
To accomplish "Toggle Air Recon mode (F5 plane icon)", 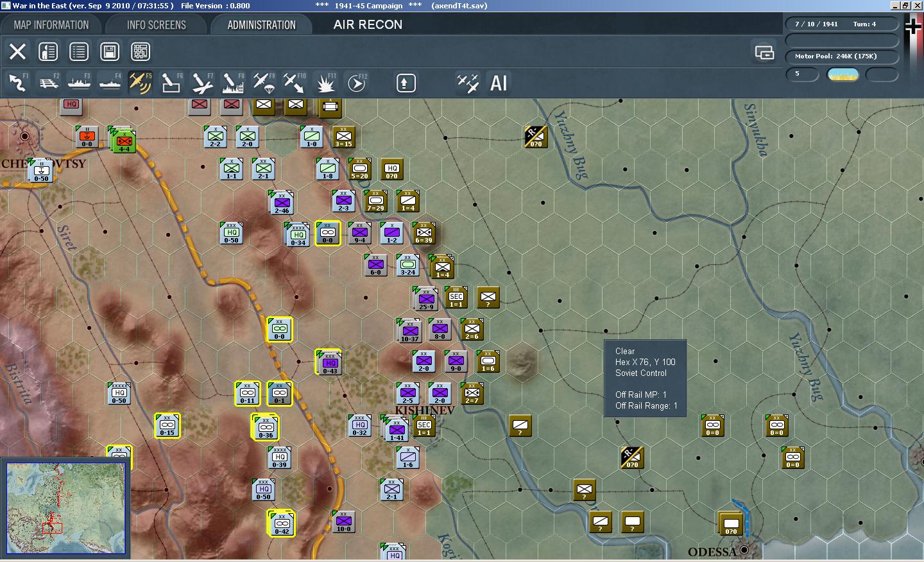I will coord(141,83).
